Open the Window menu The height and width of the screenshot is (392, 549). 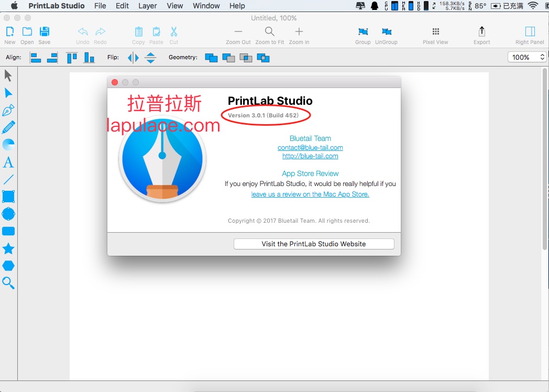206,6
